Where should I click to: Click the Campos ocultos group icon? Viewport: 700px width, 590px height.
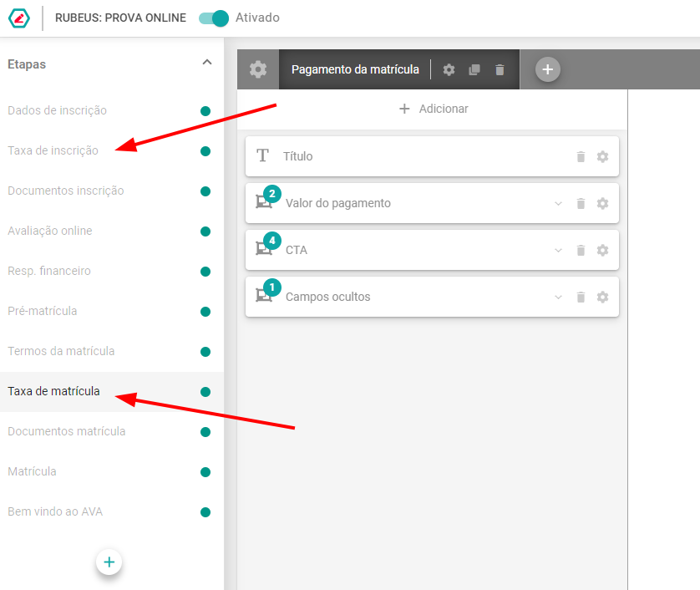(264, 295)
